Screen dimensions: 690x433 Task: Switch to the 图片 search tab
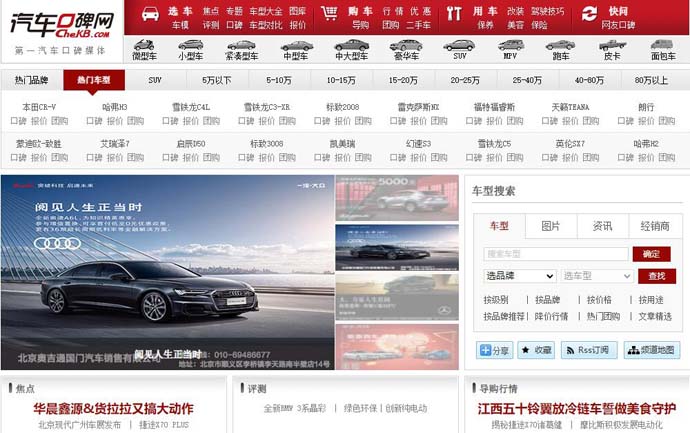551,226
